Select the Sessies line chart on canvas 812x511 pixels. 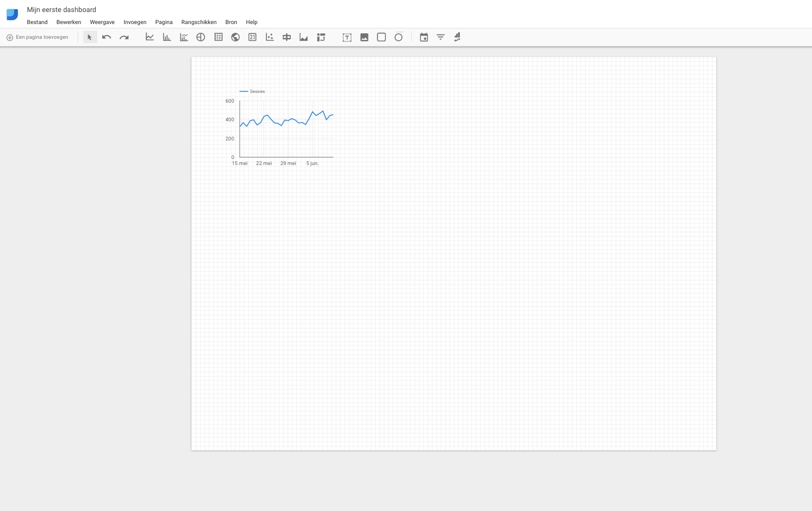tap(280, 127)
